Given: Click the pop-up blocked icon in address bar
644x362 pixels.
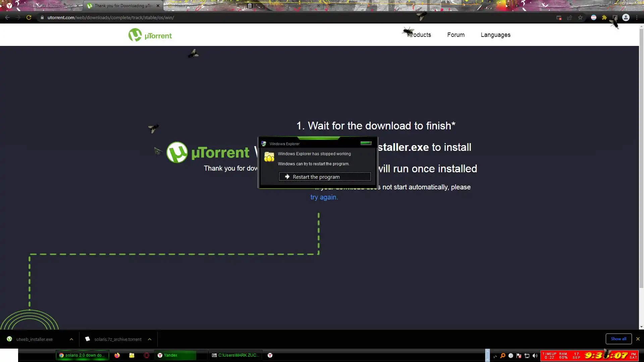Looking at the screenshot, I should click(559, 18).
